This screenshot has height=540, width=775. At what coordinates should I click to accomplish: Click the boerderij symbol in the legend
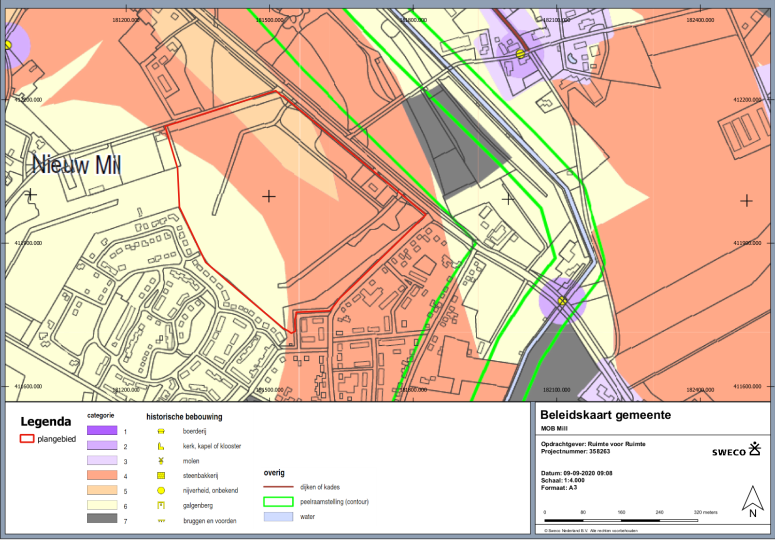point(161,431)
